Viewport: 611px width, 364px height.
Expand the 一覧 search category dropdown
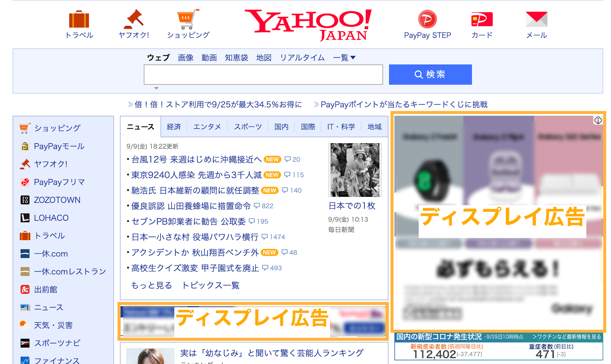point(344,58)
